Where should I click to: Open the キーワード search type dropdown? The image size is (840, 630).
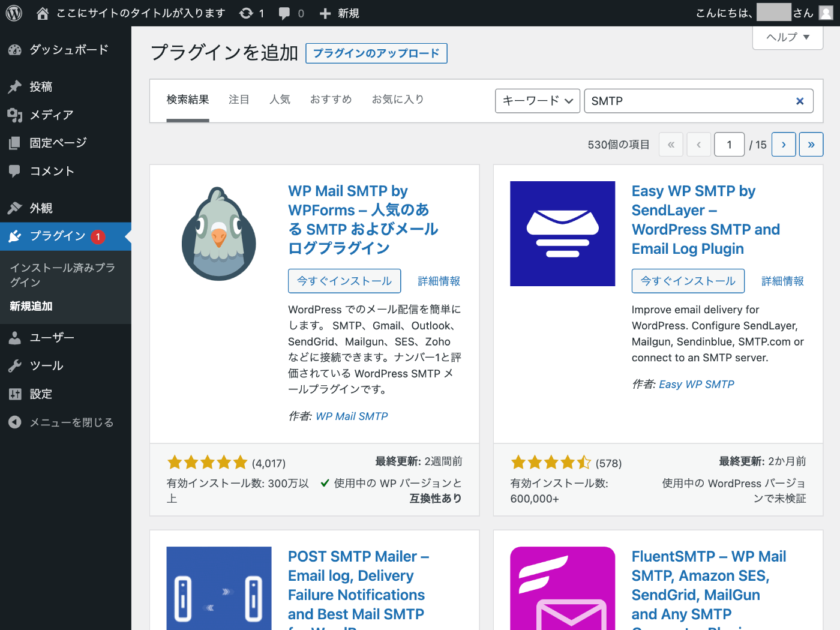pyautogui.click(x=538, y=101)
